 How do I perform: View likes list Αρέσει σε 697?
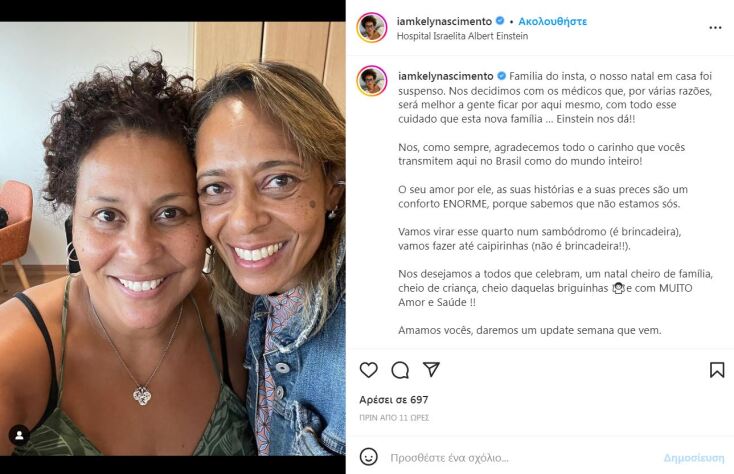(394, 400)
